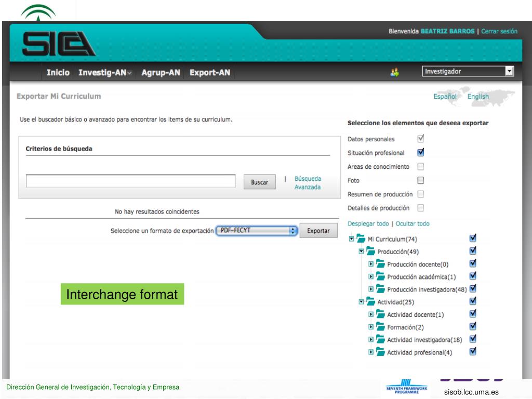
Task: Switch language to Español
Action: pyautogui.click(x=445, y=96)
